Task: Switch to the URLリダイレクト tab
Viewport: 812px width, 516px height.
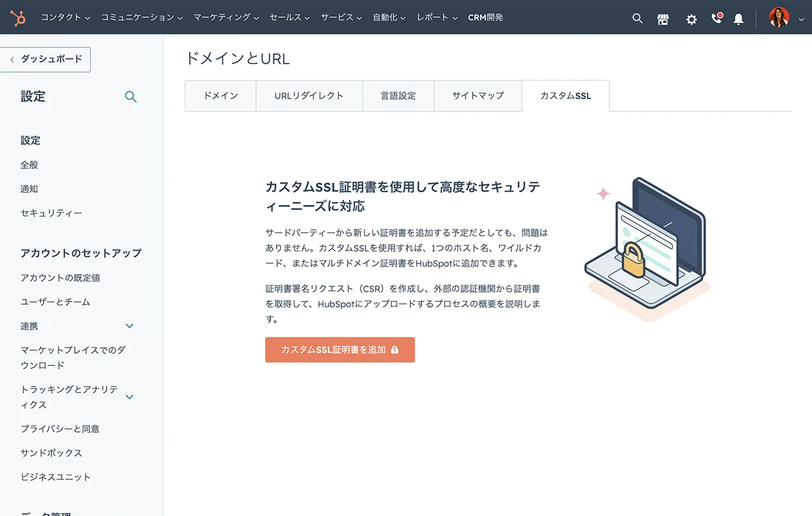Action: point(309,96)
